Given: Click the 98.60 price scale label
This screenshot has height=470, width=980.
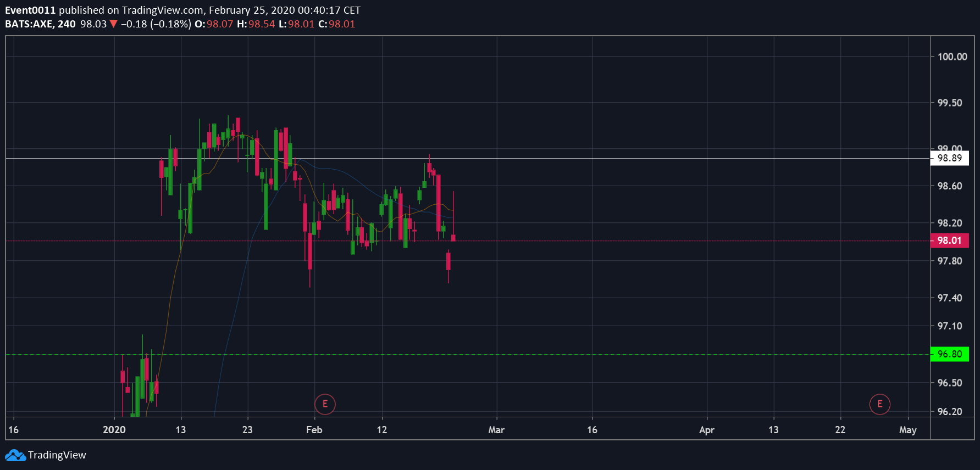Looking at the screenshot, I should coord(950,186).
